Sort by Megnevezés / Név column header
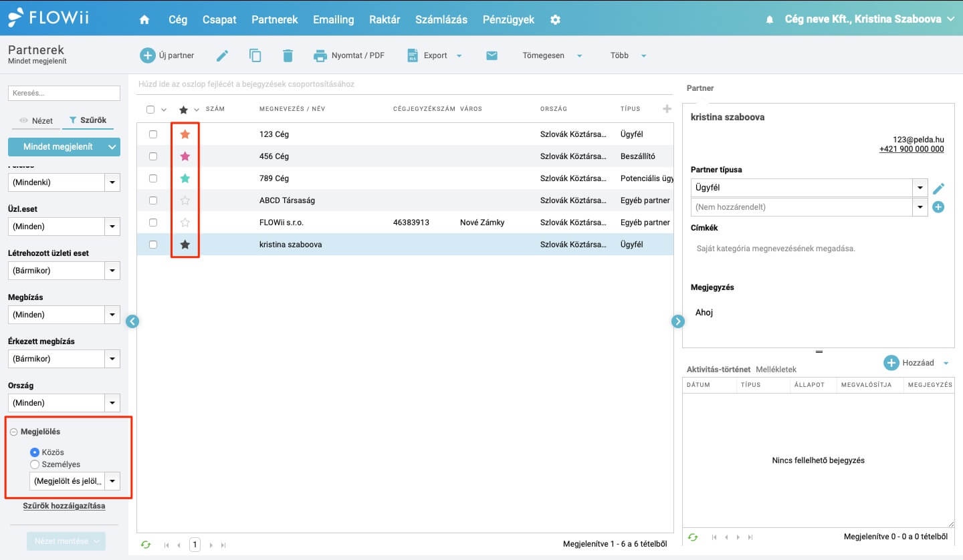 (x=292, y=109)
